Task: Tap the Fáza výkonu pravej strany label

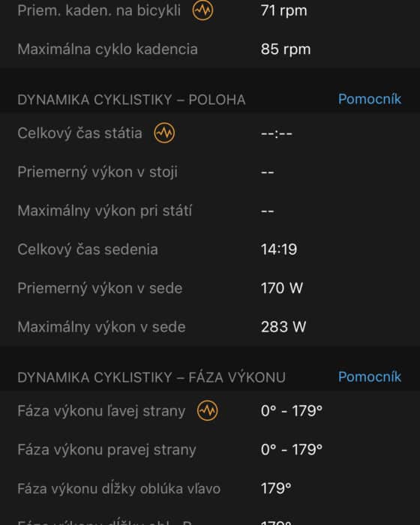Action: (x=106, y=450)
